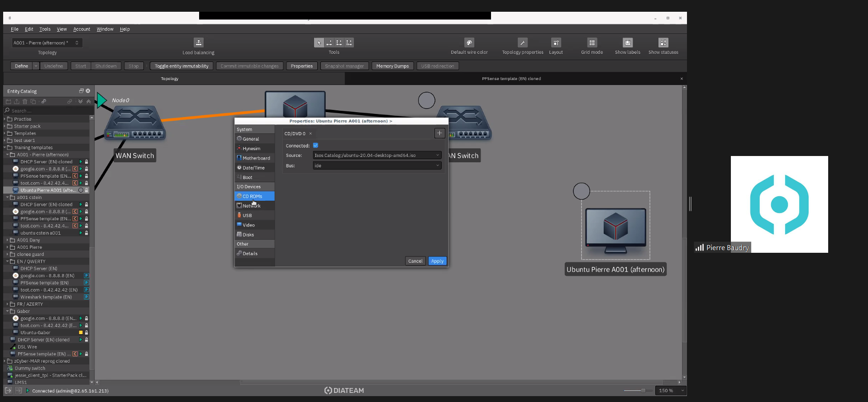Click Toggle entity immutability button
The image size is (868, 402).
point(181,66)
